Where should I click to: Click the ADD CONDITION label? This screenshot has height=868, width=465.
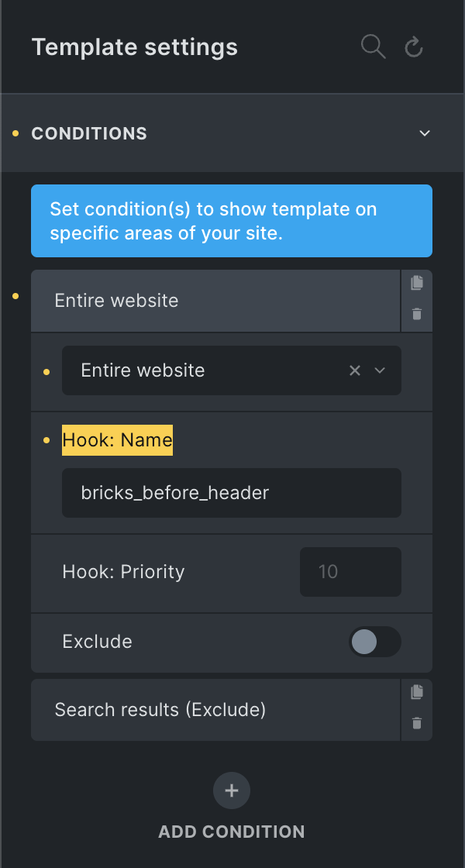[232, 832]
